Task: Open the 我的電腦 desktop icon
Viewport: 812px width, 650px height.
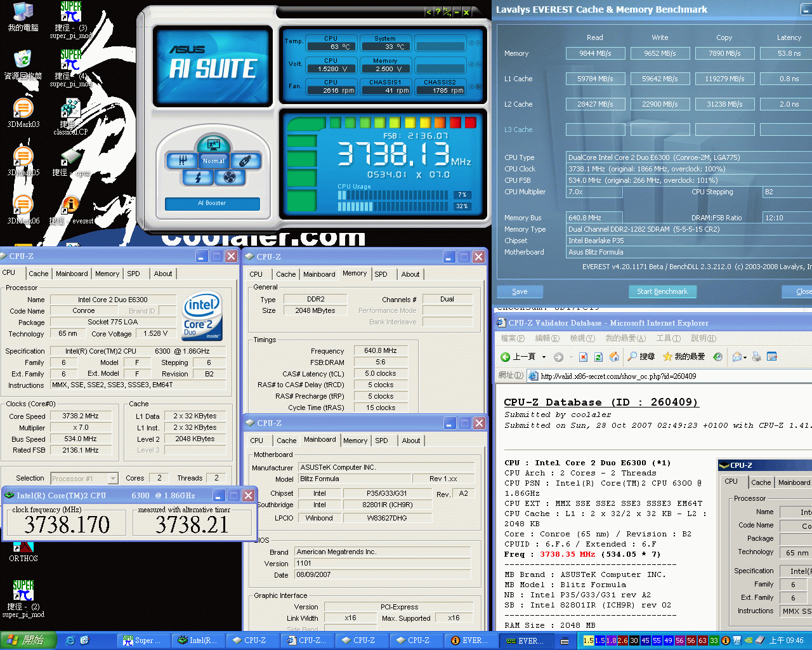Action: pos(23,17)
